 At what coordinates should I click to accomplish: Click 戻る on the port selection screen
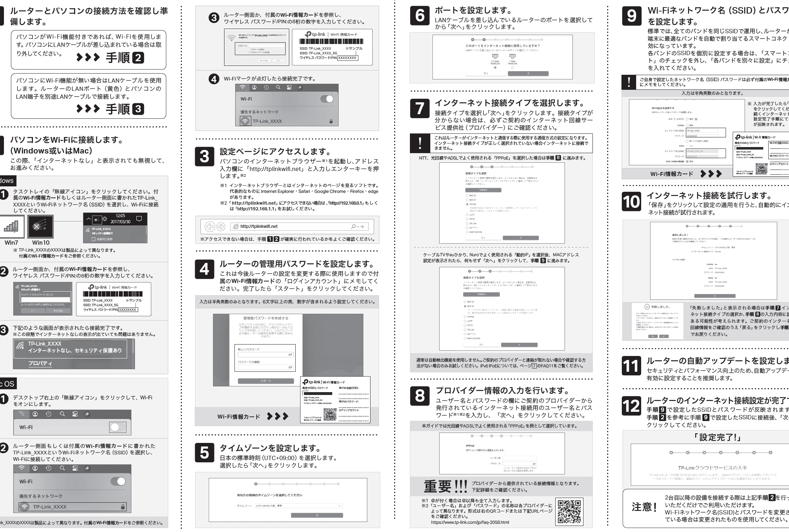tap(485, 73)
